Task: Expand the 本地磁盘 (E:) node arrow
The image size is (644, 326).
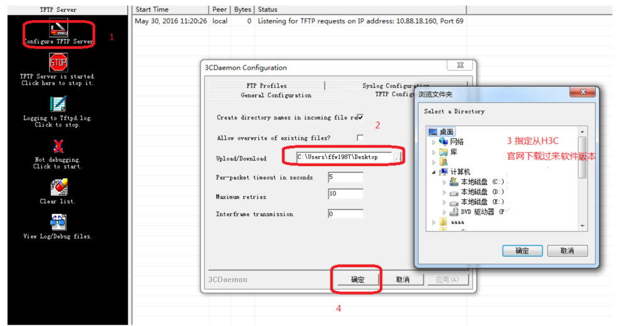Action: [x=444, y=202]
